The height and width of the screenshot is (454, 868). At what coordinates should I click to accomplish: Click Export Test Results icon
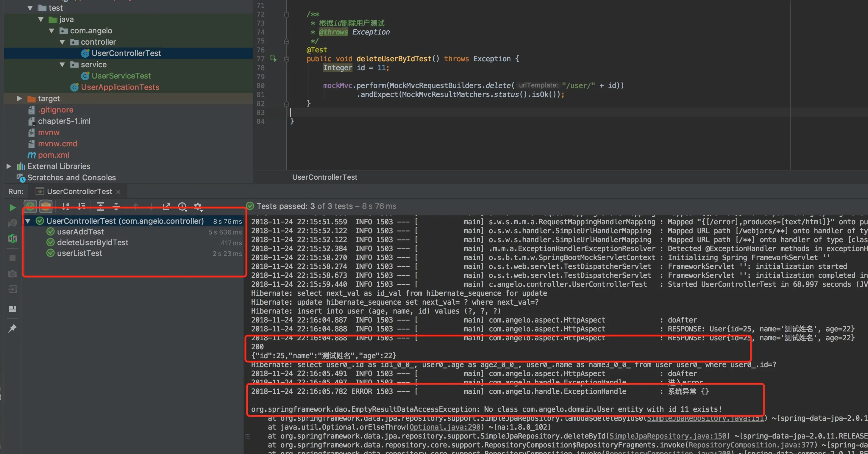pyautogui.click(x=166, y=206)
